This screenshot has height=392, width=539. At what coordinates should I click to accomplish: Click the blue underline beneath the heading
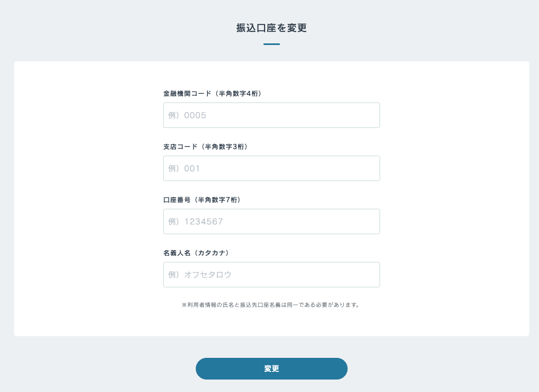[x=271, y=44]
